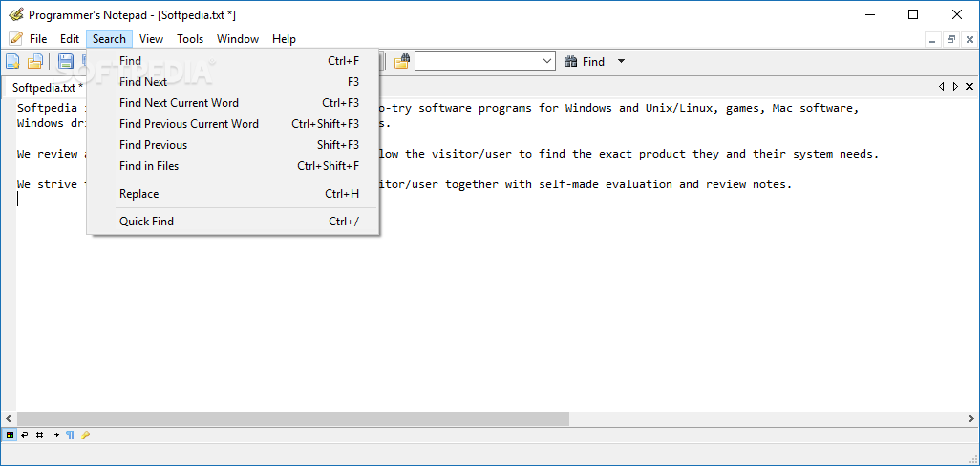980x466 pixels.
Task: Close the open Search menu
Action: [110, 39]
